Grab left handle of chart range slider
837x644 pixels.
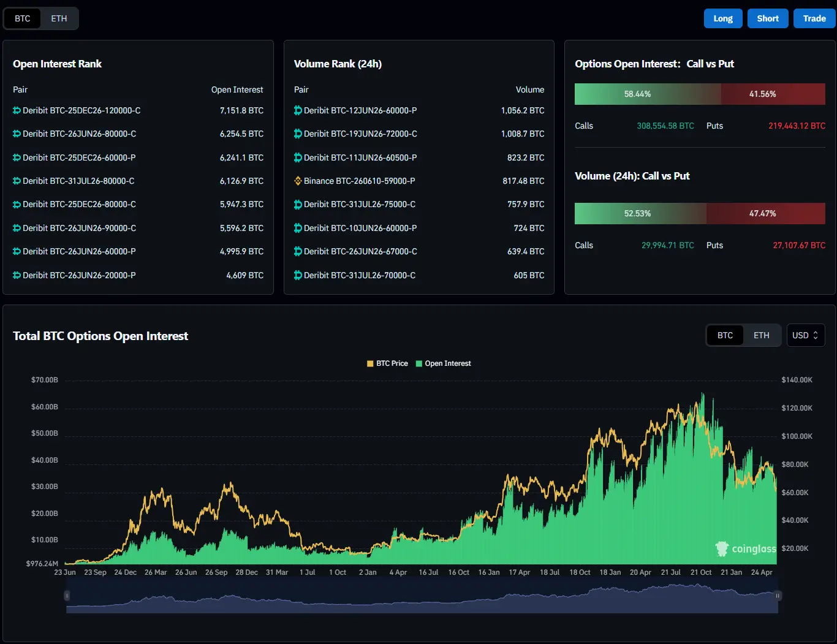coord(67,596)
